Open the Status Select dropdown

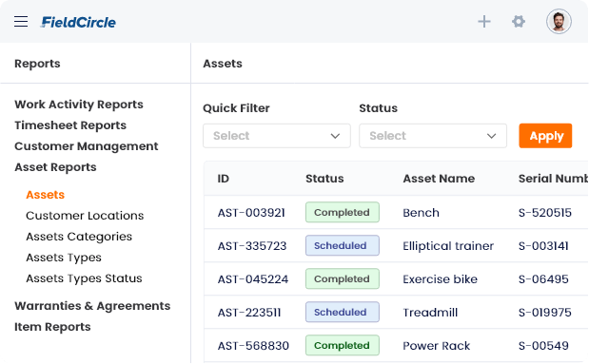433,136
